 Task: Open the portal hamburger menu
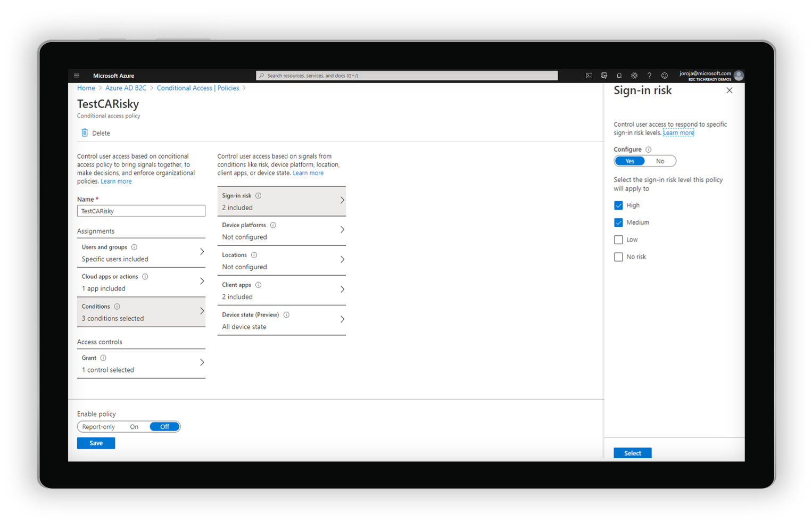76,75
